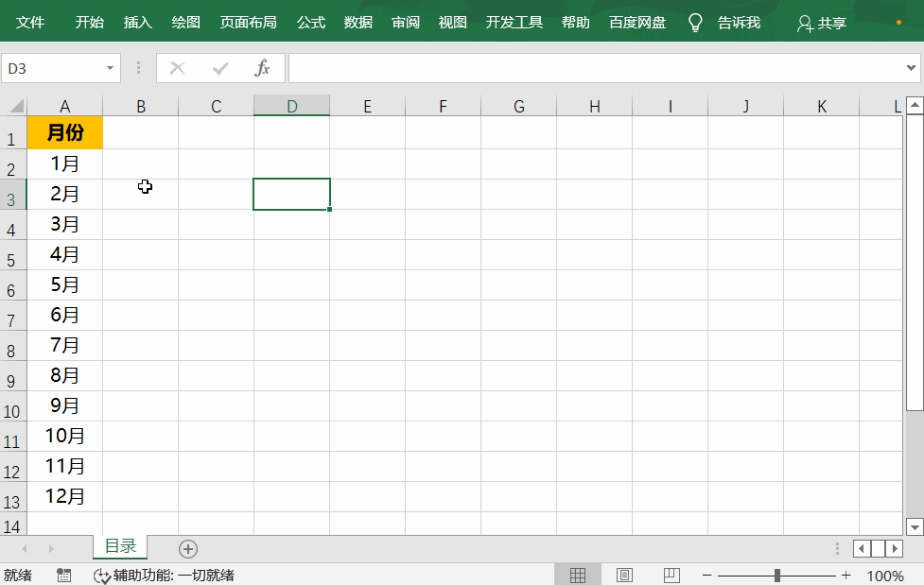Select the cell containing 8月

pos(65,376)
